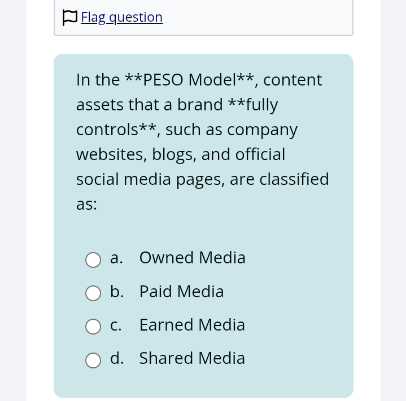406x401 pixels.
Task: Click the white info box containing Flag question
Action: (203, 18)
